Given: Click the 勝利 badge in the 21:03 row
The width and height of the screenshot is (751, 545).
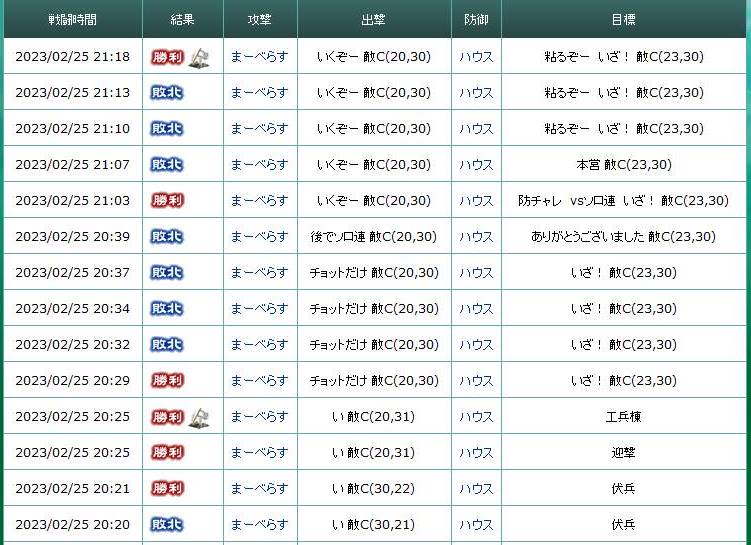Looking at the screenshot, I should click(167, 201).
